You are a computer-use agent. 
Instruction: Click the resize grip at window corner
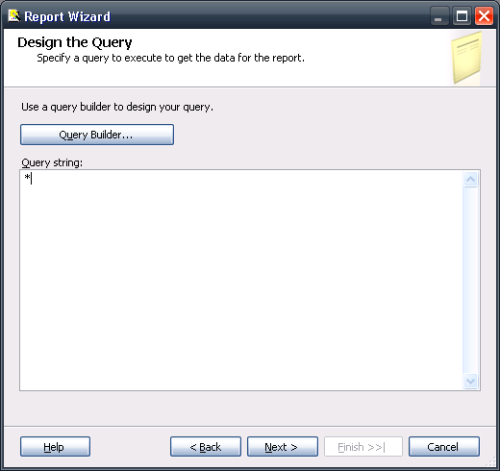490,462
